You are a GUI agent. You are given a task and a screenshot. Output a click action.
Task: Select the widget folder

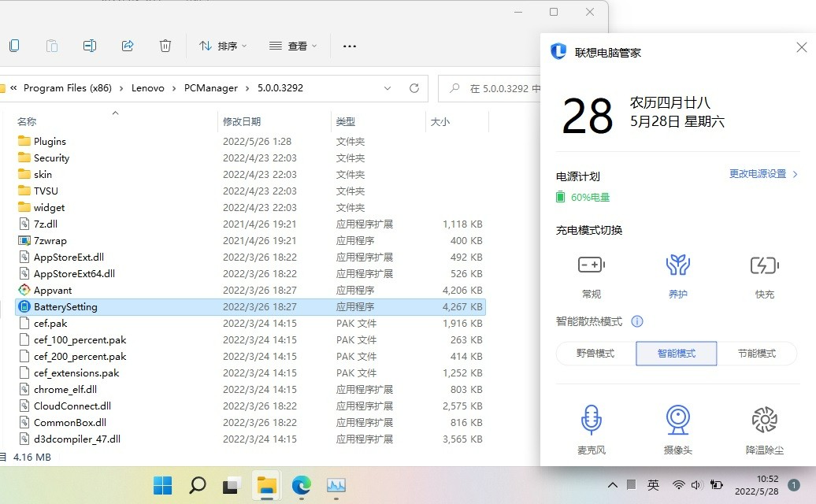click(50, 208)
